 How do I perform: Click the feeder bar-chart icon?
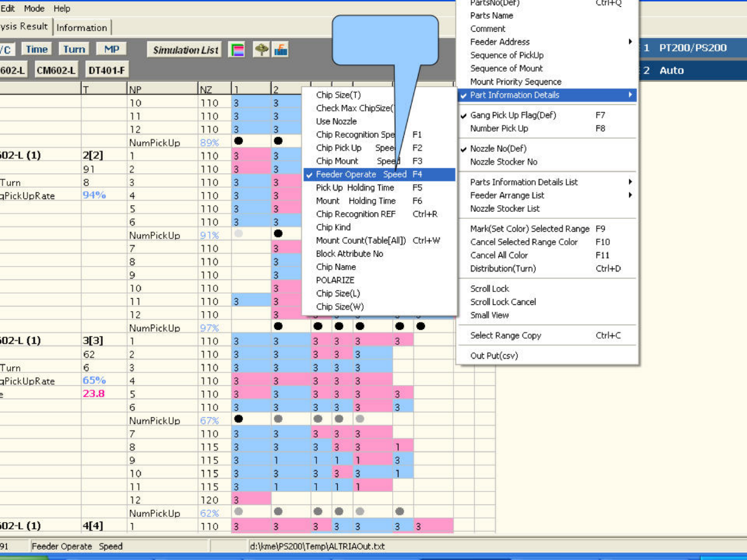pos(281,50)
